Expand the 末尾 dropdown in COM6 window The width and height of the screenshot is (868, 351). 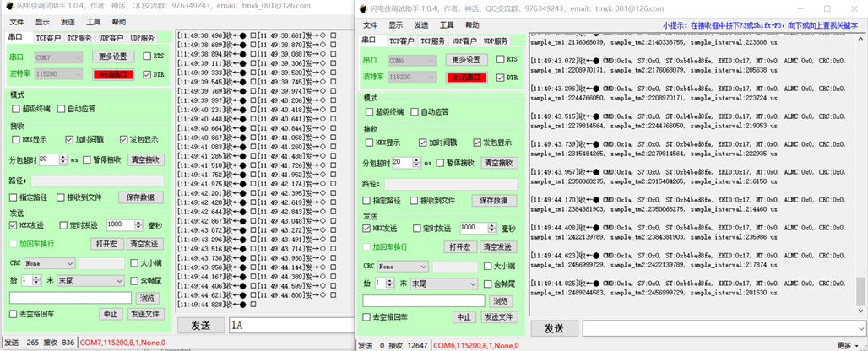(x=444, y=284)
